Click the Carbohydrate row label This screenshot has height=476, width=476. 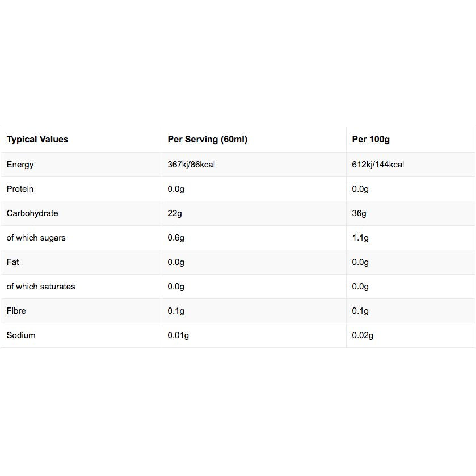pos(32,213)
